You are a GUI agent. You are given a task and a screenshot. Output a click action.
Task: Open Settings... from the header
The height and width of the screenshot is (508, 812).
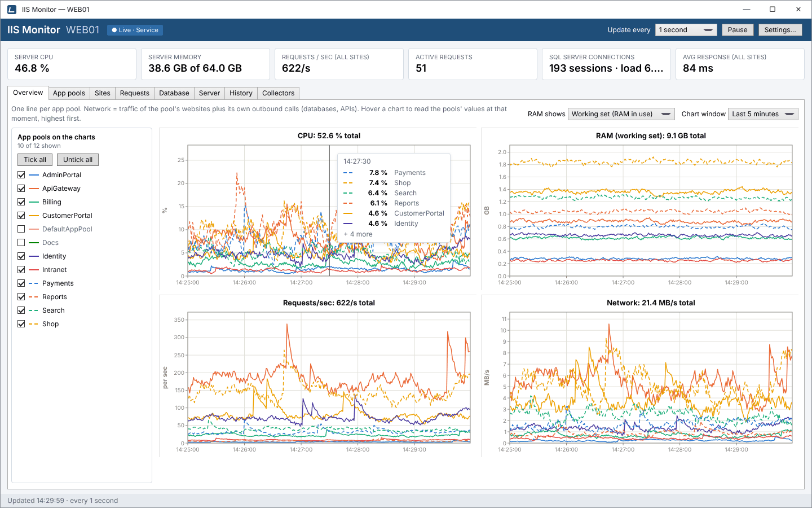[x=780, y=30]
